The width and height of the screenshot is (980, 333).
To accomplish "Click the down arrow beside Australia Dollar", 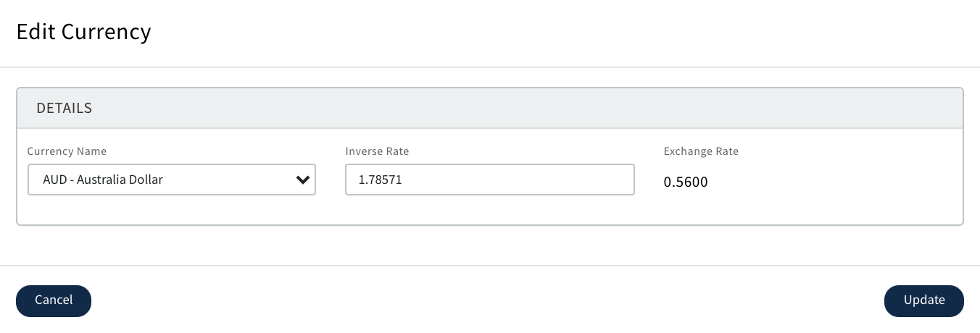I will coord(303,180).
